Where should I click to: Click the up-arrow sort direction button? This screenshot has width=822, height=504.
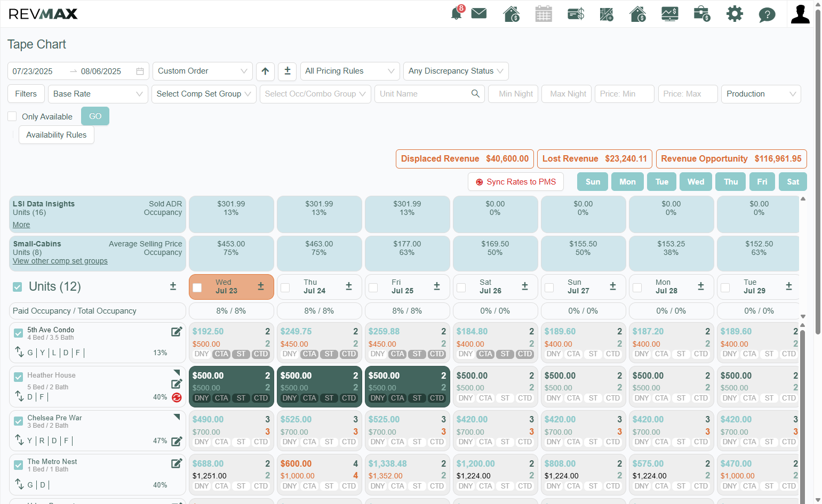[x=265, y=71]
